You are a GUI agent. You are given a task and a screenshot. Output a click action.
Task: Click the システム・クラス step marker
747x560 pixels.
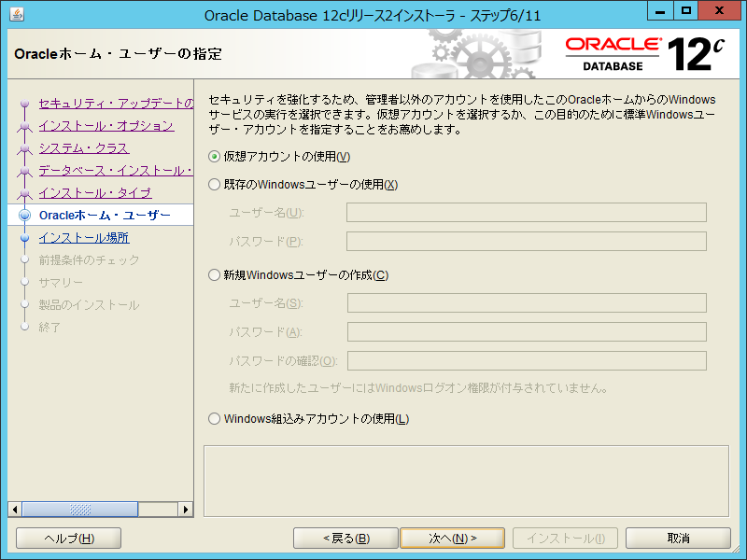click(x=25, y=149)
